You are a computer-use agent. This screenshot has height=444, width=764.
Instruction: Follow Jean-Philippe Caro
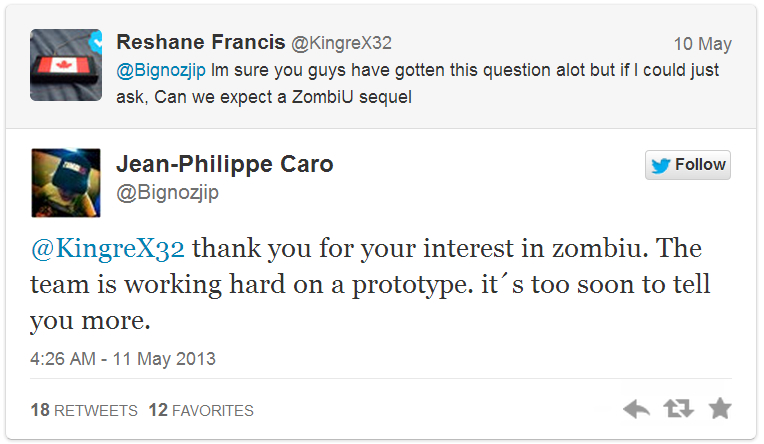pos(687,165)
